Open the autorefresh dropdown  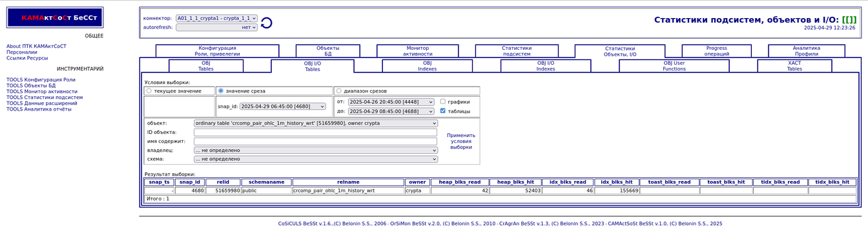click(216, 27)
